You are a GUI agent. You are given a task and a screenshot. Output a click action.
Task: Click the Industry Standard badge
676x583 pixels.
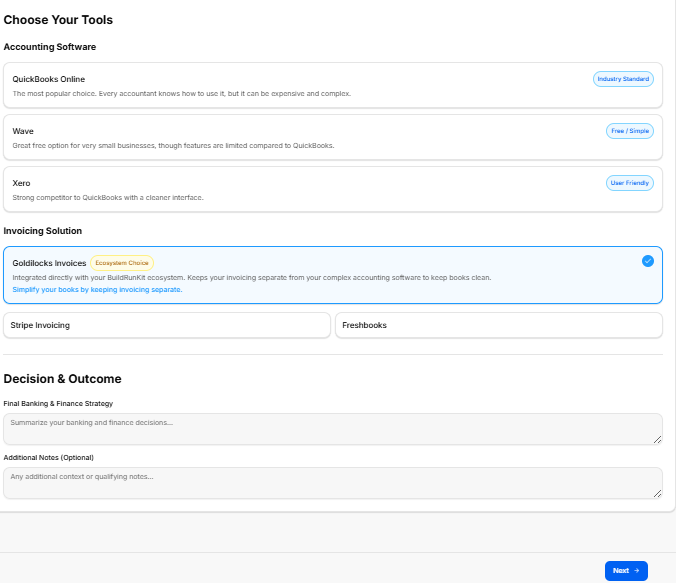(x=623, y=79)
